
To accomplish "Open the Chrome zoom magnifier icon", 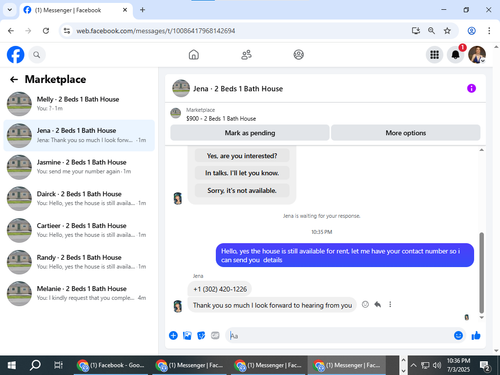I will 431,31.
